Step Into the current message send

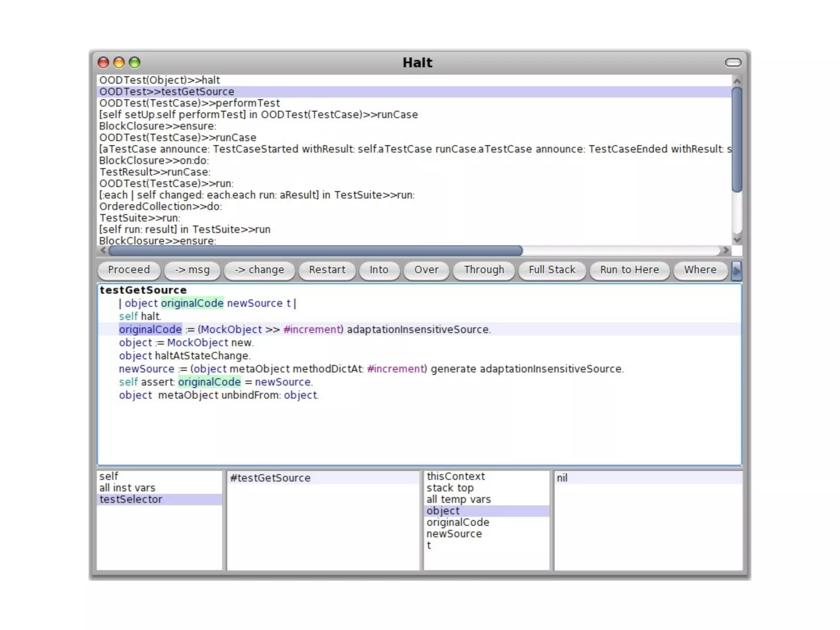pos(379,270)
